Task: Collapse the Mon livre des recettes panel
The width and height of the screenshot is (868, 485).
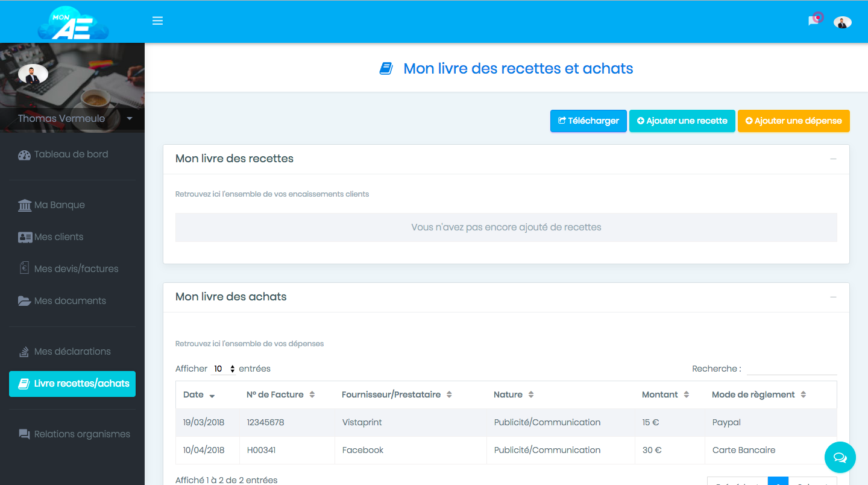Action: [x=833, y=159]
